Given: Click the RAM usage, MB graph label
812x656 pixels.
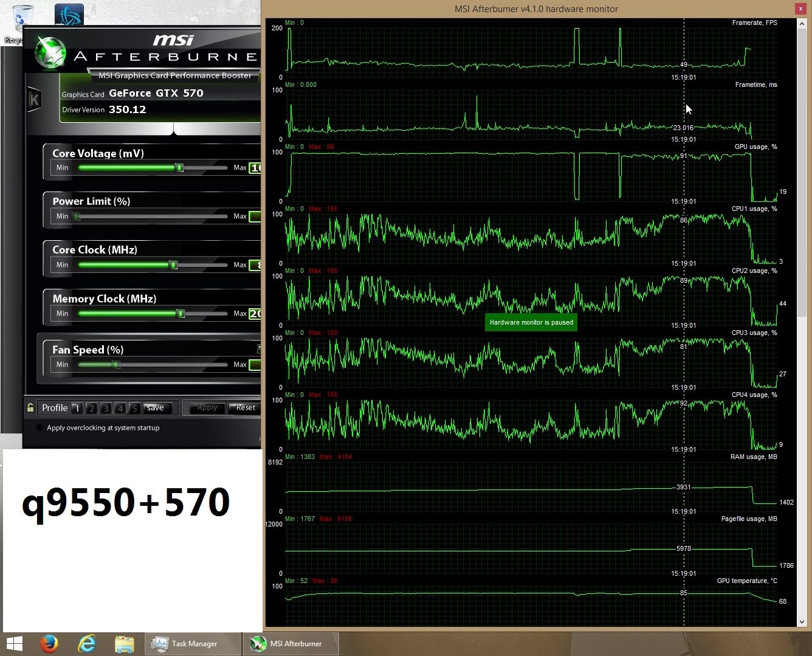Looking at the screenshot, I should tap(754, 457).
